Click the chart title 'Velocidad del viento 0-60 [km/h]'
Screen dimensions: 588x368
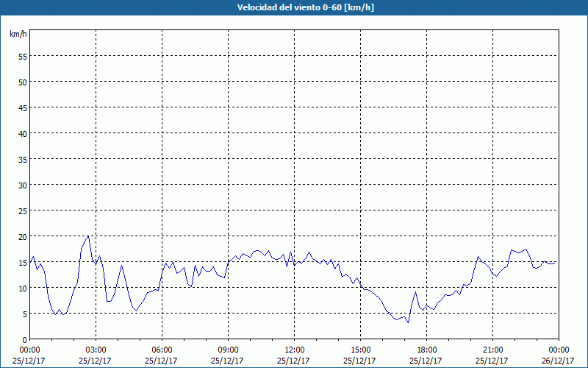coord(305,7)
